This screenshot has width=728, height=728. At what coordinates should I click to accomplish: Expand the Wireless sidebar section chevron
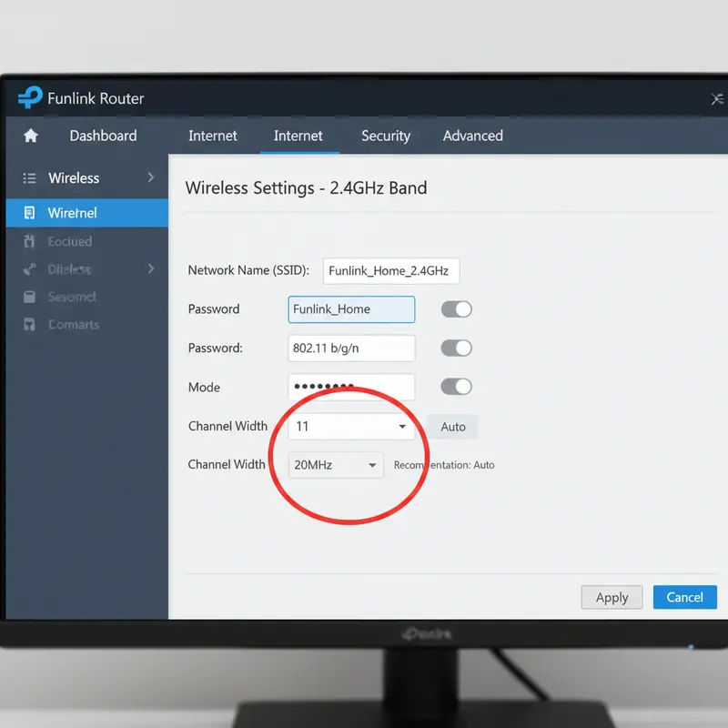[x=151, y=177]
